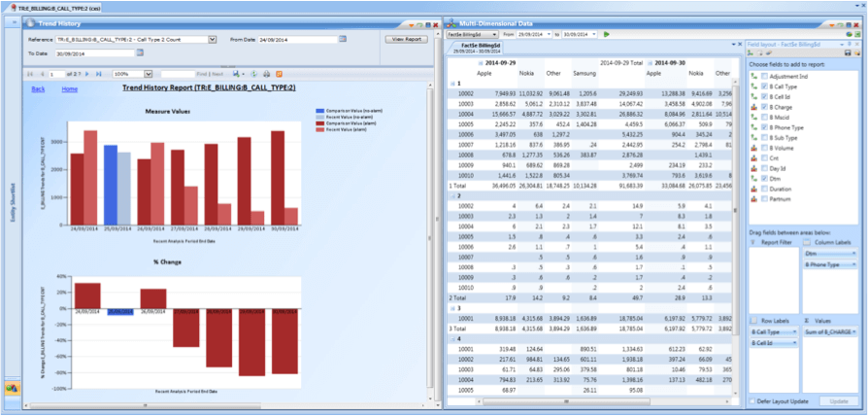Check the B Mscid field
Screen dimensions: 868x416
764,118
